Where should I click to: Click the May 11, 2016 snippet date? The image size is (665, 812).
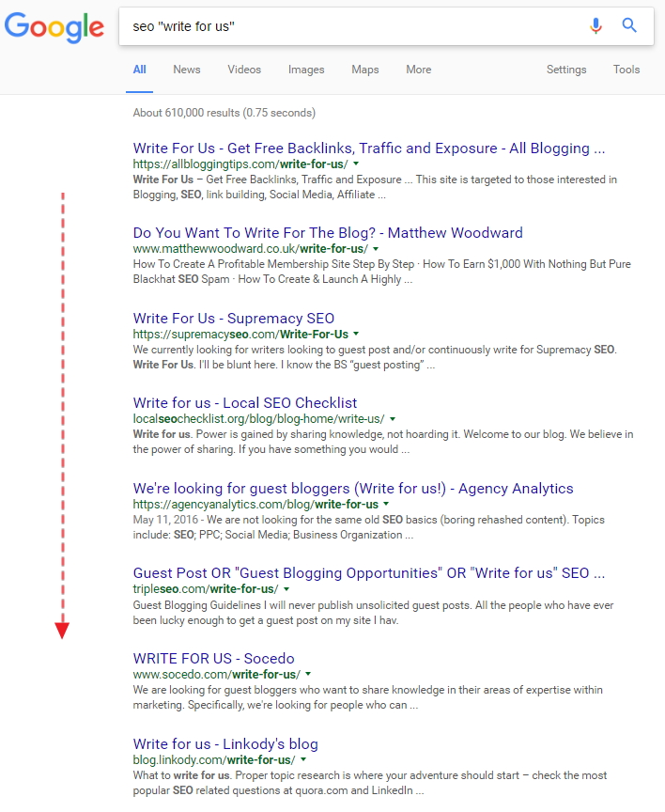pos(165,520)
